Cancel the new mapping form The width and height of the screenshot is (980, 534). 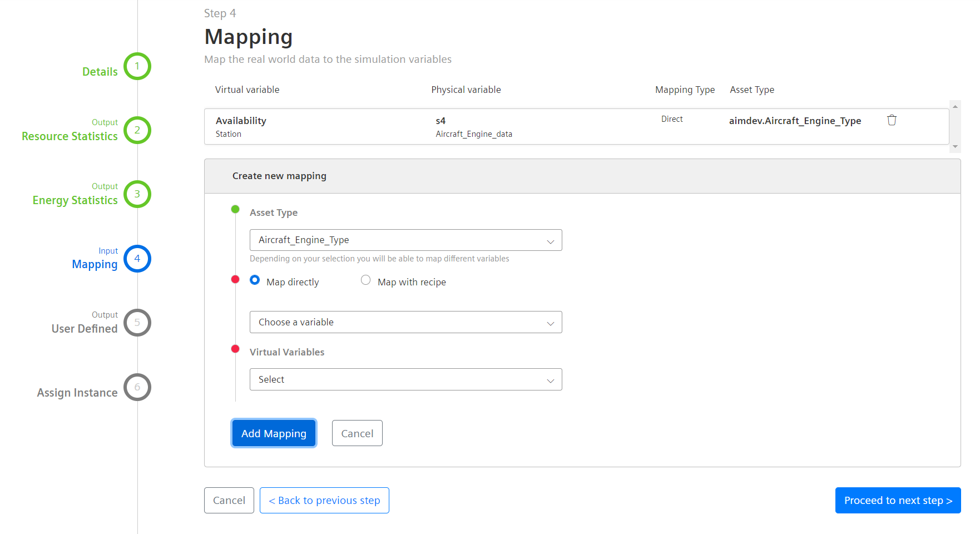pos(357,433)
